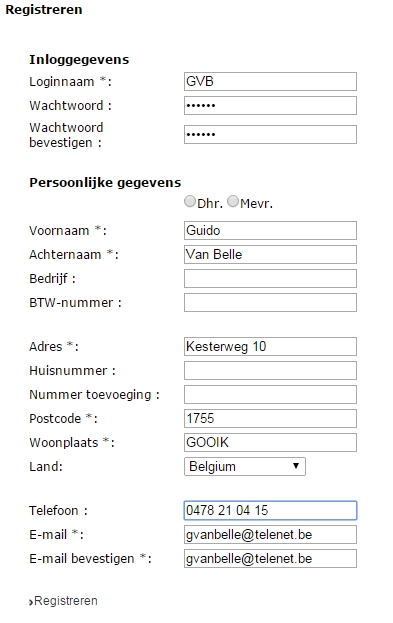Click the Postcode field showing 1755

pyautogui.click(x=270, y=418)
